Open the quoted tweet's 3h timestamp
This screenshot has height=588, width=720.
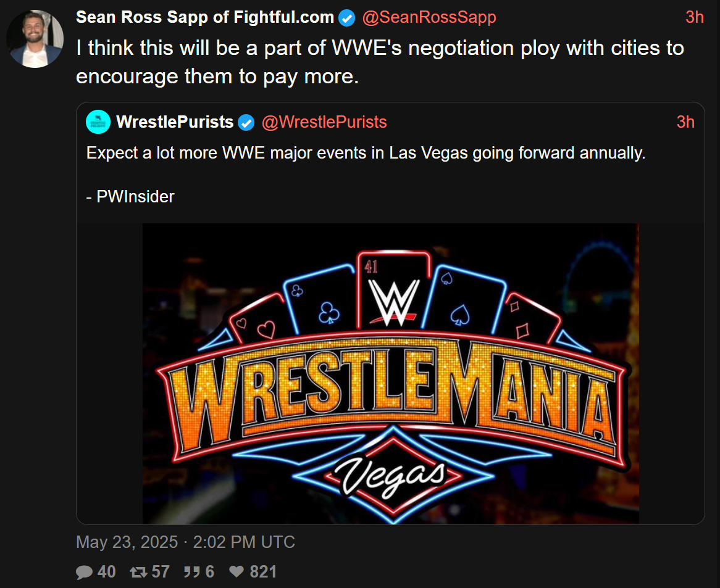[685, 122]
